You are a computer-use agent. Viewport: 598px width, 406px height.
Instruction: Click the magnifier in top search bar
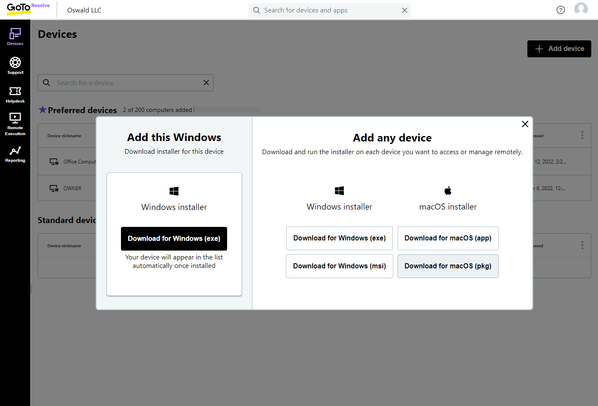[256, 10]
